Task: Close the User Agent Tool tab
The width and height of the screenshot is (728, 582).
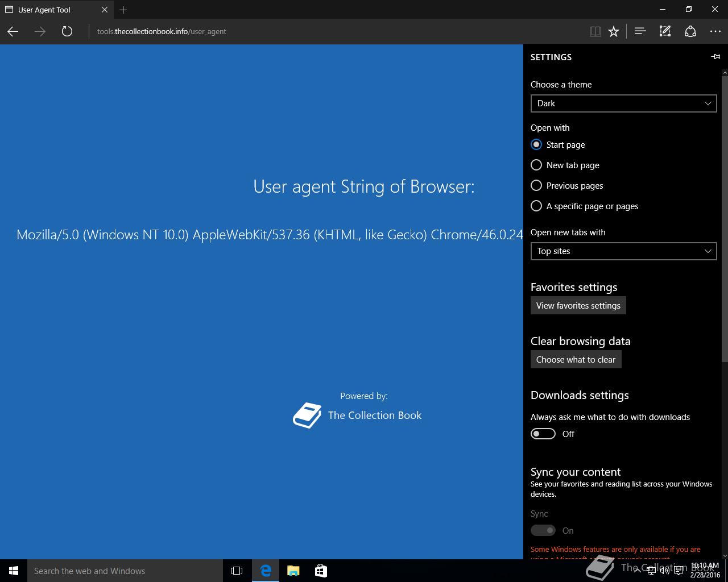Action: coord(105,10)
